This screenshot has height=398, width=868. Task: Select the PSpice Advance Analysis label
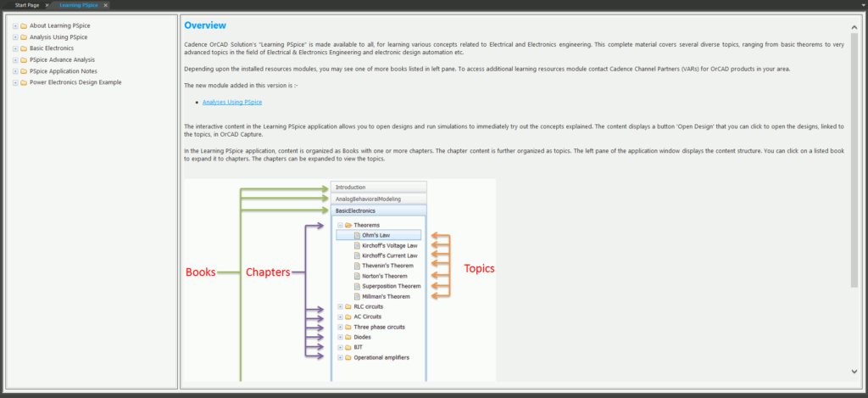click(63, 60)
